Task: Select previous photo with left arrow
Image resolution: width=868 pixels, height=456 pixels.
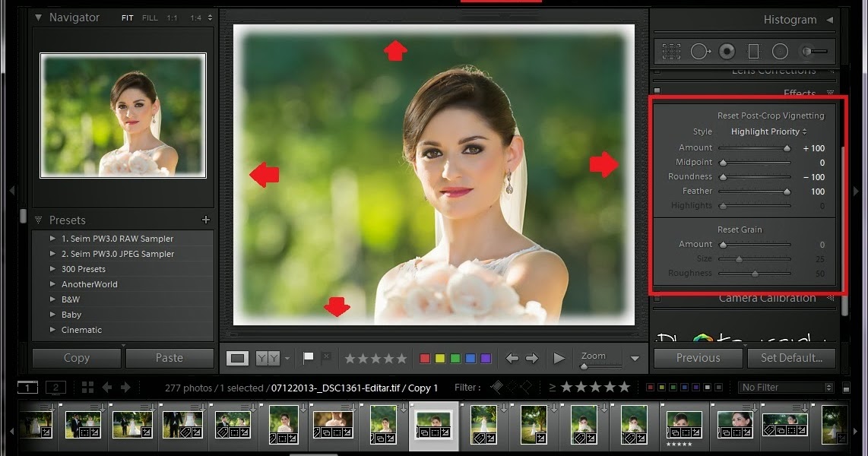Action: [512, 359]
